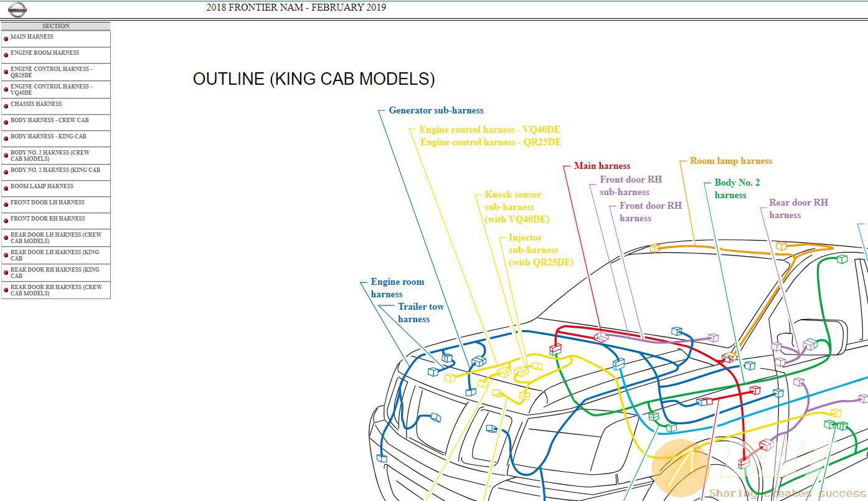Click the Front door RH sub-harness label
Image resolution: width=868 pixels, height=501 pixels.
[x=631, y=186]
